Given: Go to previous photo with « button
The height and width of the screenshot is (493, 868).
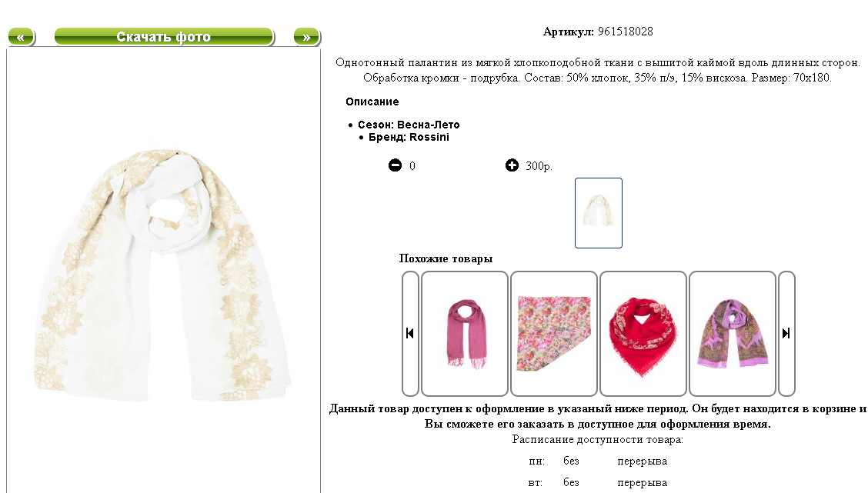Looking at the screenshot, I should (x=22, y=37).
